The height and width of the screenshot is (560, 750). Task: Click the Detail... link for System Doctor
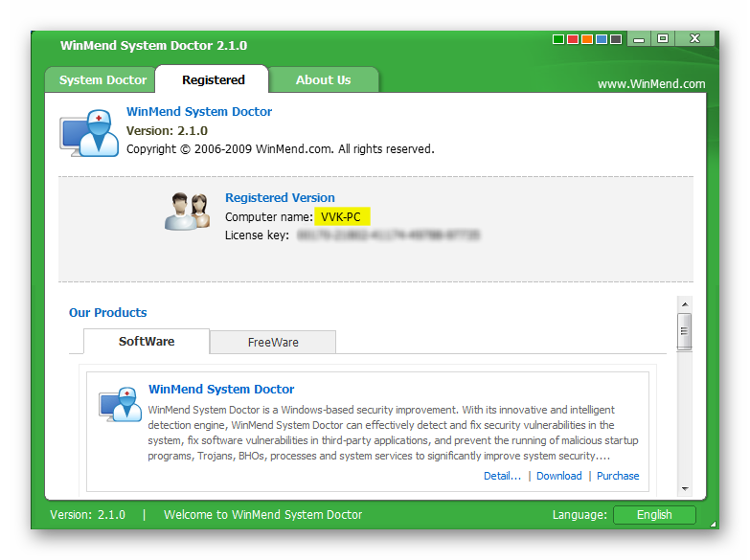(x=502, y=476)
